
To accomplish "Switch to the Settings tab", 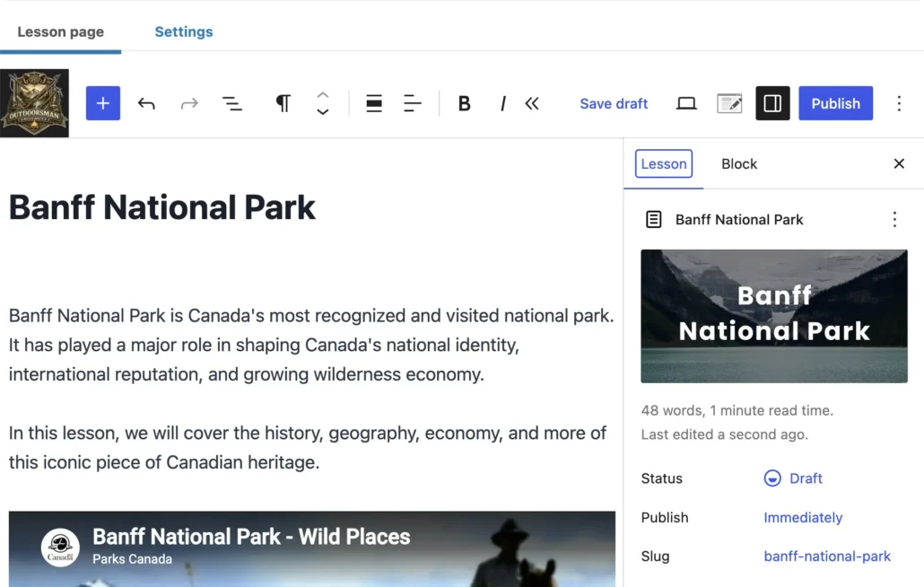I will [184, 31].
